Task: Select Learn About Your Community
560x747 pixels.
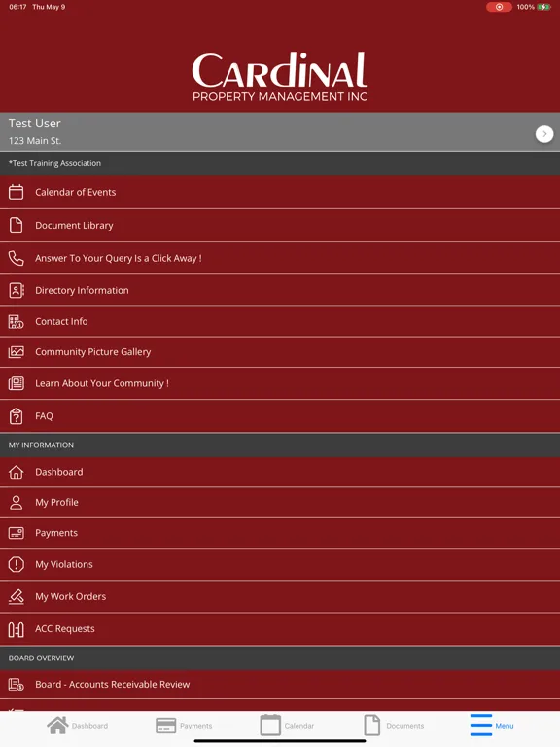Action: pyautogui.click(x=280, y=383)
